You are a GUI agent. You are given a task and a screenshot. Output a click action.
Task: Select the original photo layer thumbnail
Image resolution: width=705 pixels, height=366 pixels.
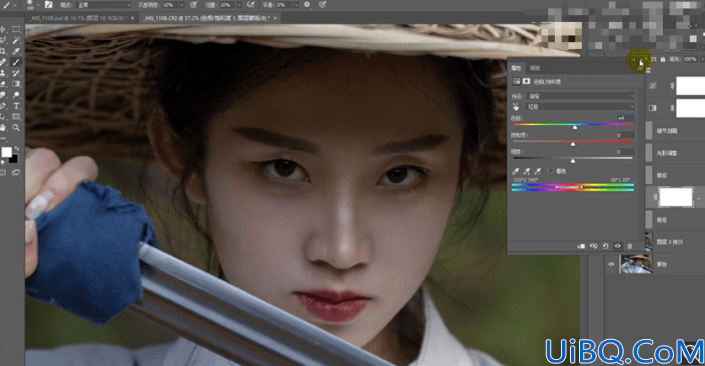click(x=635, y=264)
